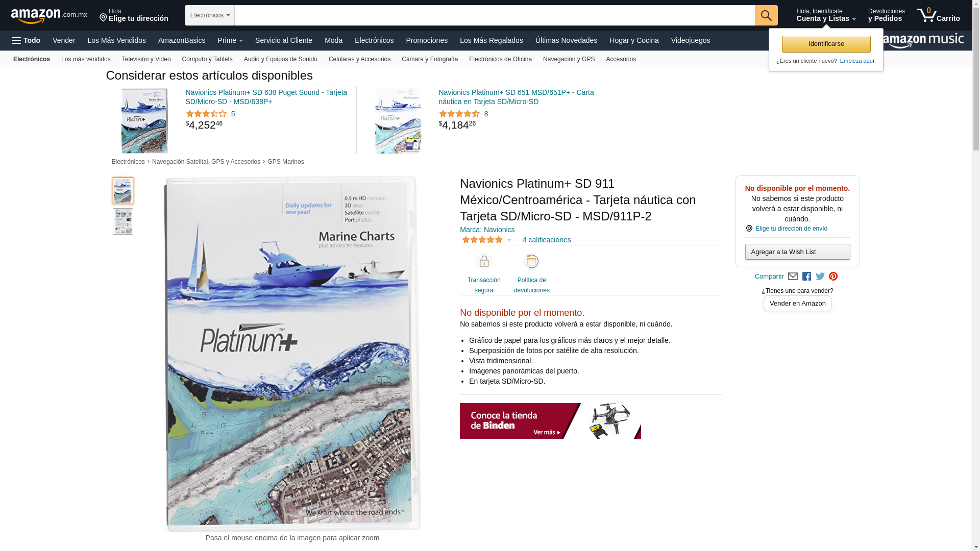Go to Amazon.com.mx home logo

pyautogui.click(x=49, y=16)
